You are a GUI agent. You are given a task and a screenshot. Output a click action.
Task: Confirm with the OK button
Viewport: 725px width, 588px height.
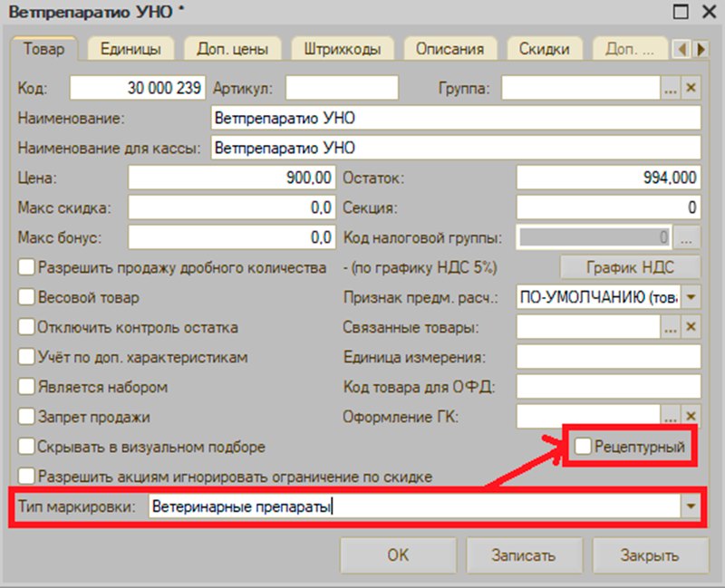[x=398, y=554]
